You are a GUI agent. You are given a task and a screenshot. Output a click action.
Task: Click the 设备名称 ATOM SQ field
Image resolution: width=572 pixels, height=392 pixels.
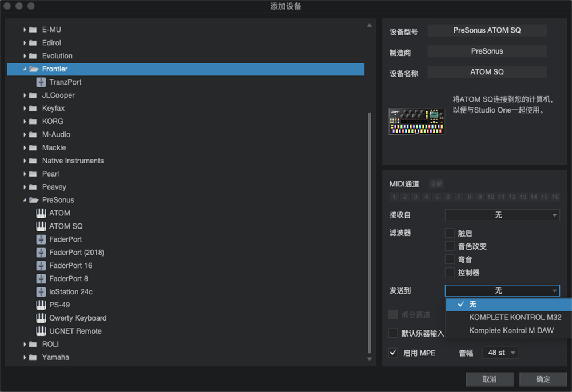487,72
